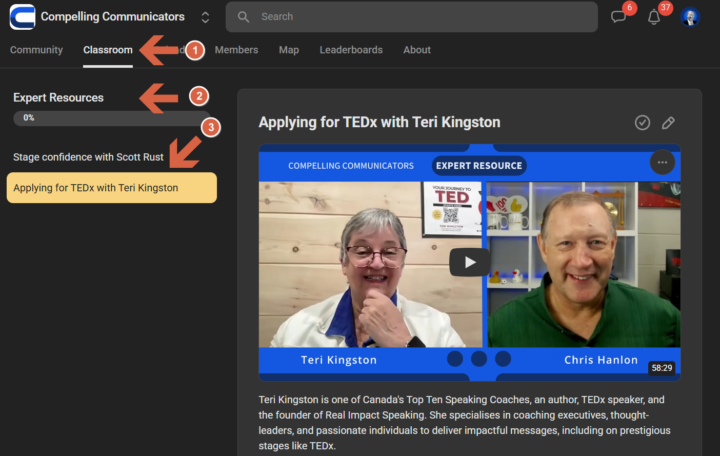Select Applying for TEDx with Teri Kingston lesson
720x456 pixels.
(x=112, y=188)
